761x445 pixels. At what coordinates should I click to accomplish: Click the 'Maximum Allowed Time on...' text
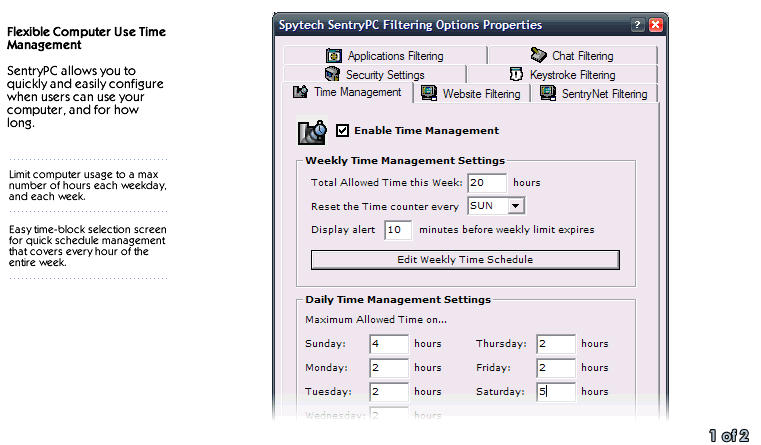[376, 320]
